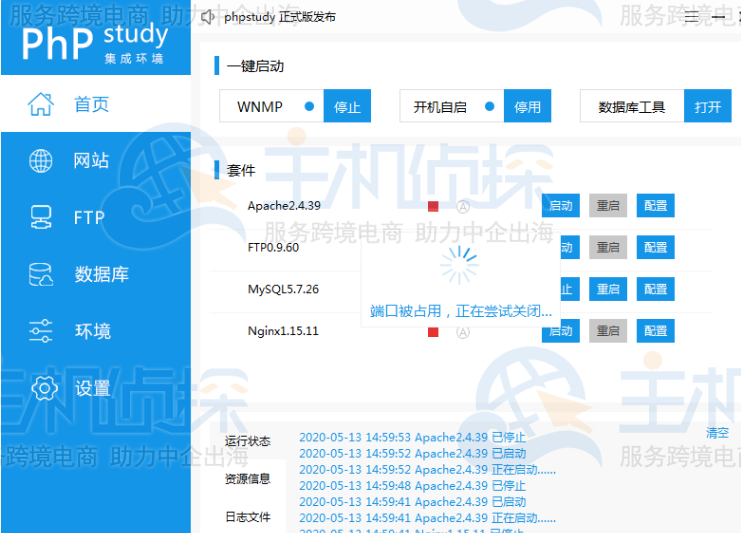Click the Apache2.4.39 suite name
The image size is (741, 533).
point(284,206)
